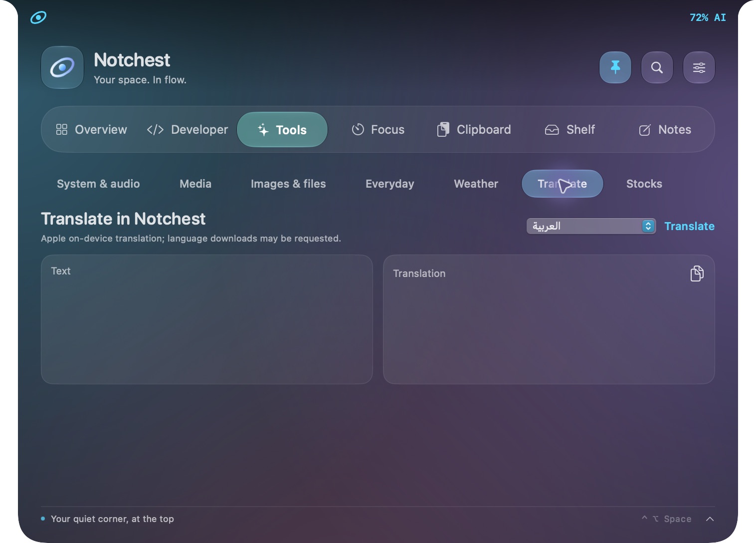Open the Clipboard tab
Viewport: 756px width, 543px height.
point(474,130)
